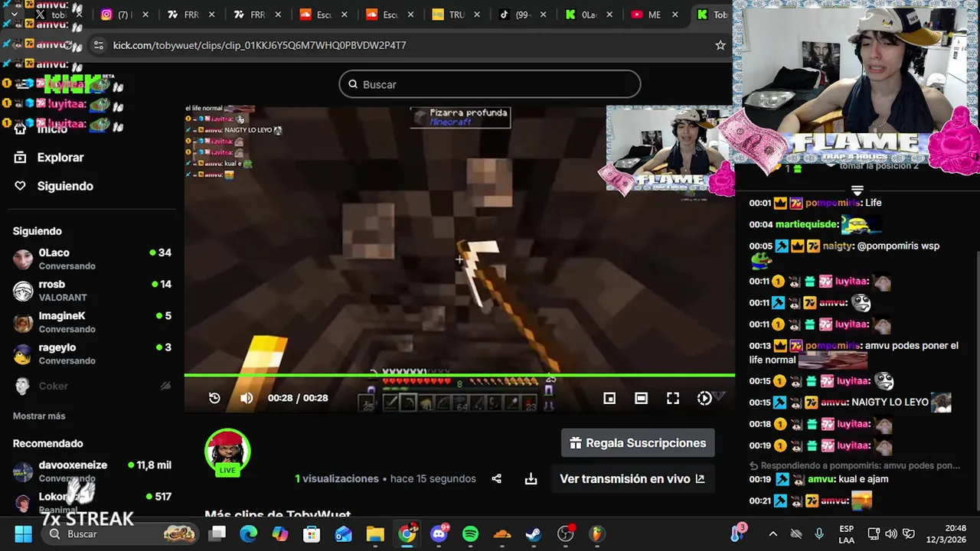Click naigty username in chat
Viewport: 980px width, 551px height.
837,246
